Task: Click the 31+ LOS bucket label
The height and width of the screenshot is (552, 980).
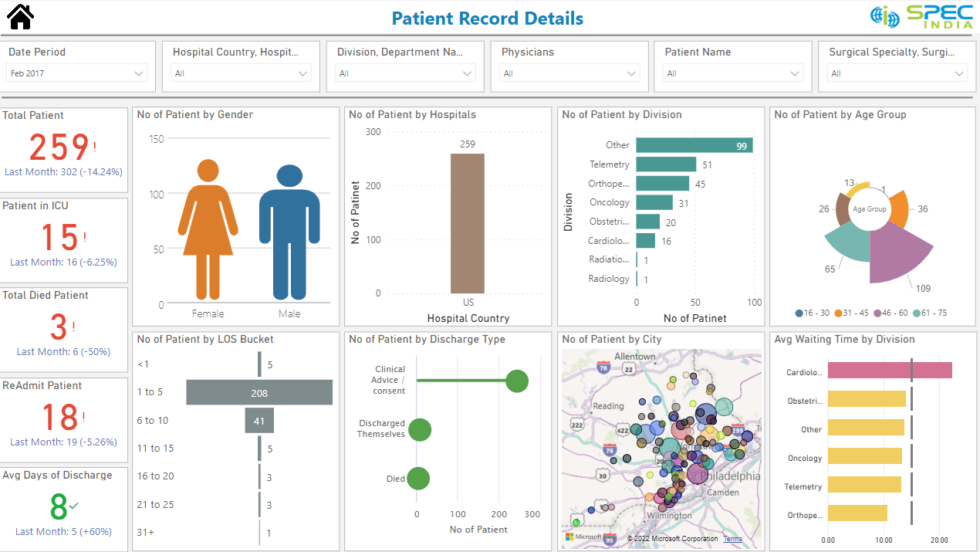Action: [144, 533]
